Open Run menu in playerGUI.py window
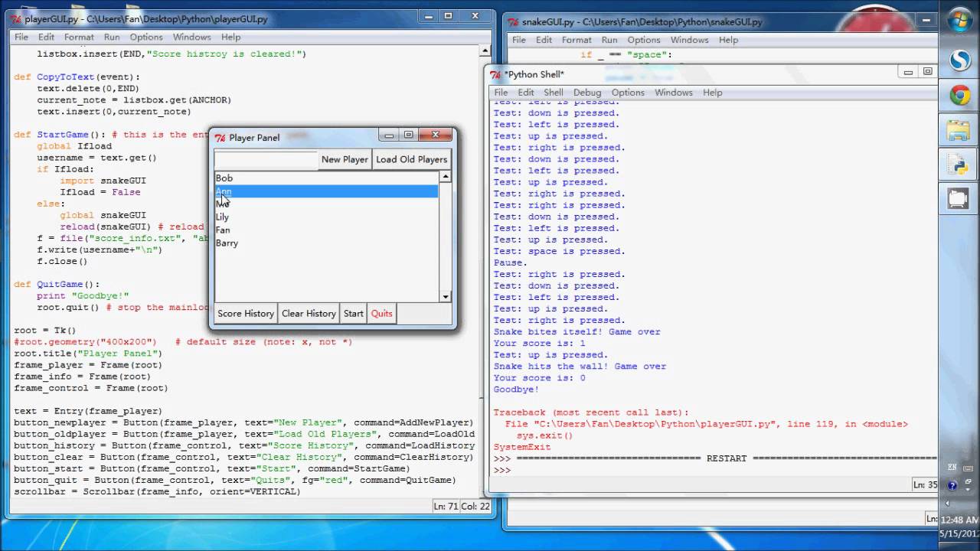Image resolution: width=980 pixels, height=551 pixels. pyautogui.click(x=112, y=37)
